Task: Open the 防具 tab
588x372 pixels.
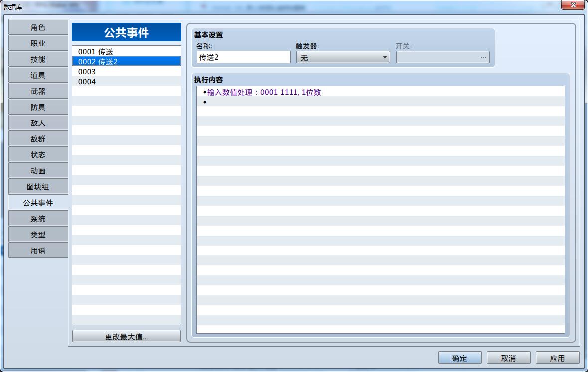Action: pyautogui.click(x=38, y=107)
